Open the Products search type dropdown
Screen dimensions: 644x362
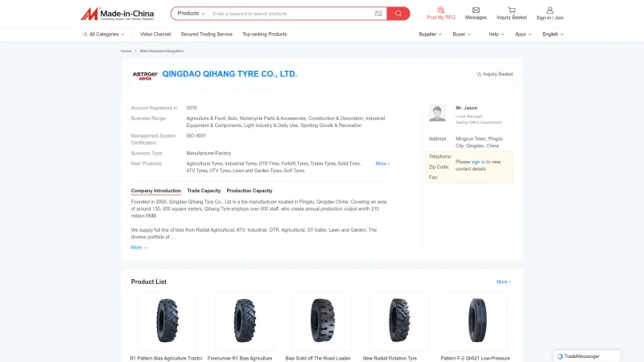tap(191, 14)
